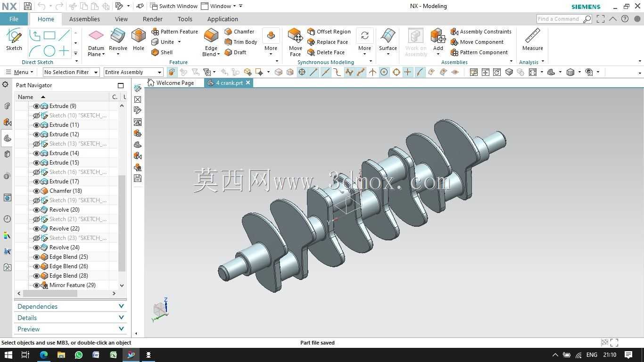Apply the Draft tool
Screen dimensions: 644x362
(235, 52)
